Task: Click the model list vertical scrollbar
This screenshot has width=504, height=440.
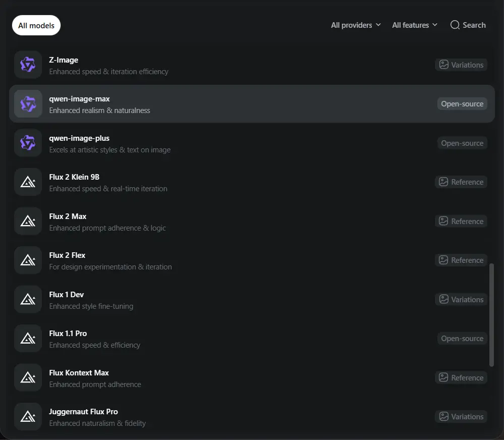Action: tap(491, 315)
